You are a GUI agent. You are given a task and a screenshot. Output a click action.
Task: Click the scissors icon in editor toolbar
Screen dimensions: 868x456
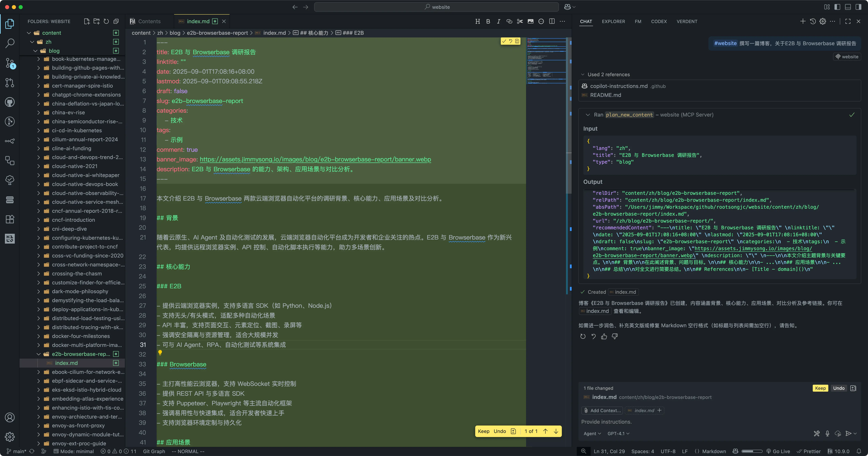point(520,21)
